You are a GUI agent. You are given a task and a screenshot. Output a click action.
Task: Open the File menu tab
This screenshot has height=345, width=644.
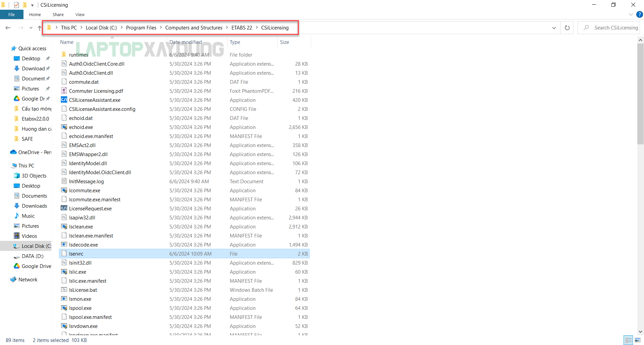point(11,14)
